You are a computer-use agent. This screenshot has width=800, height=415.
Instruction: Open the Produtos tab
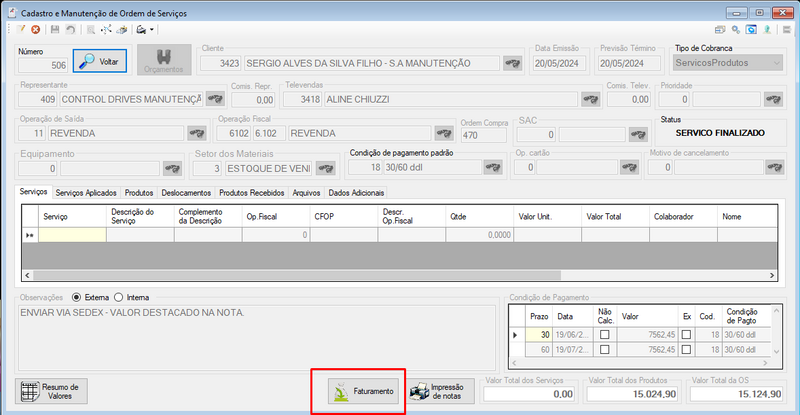pyautogui.click(x=139, y=193)
